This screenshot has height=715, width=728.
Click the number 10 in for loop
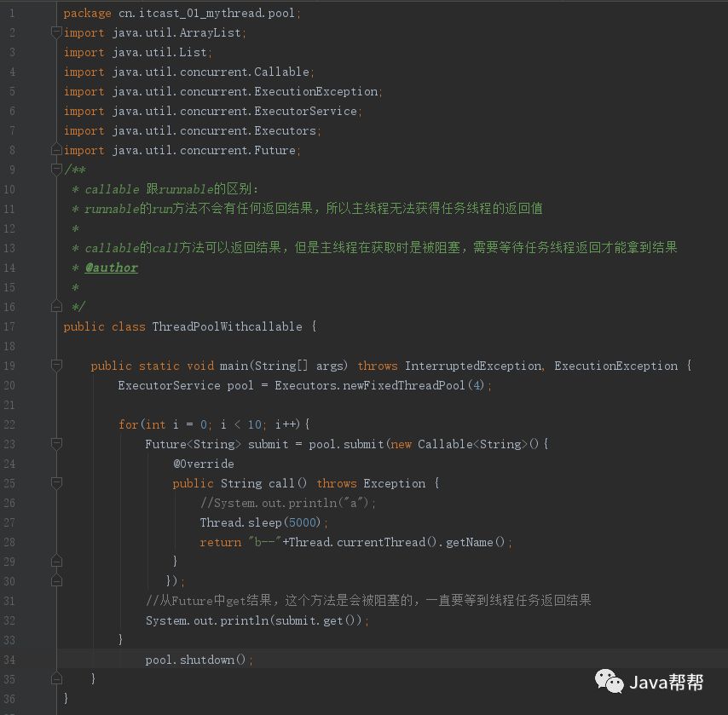254,424
